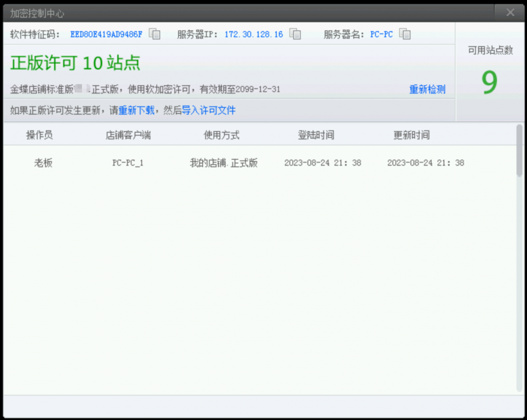Copy the server IP address
527x420 pixels.
click(x=295, y=34)
